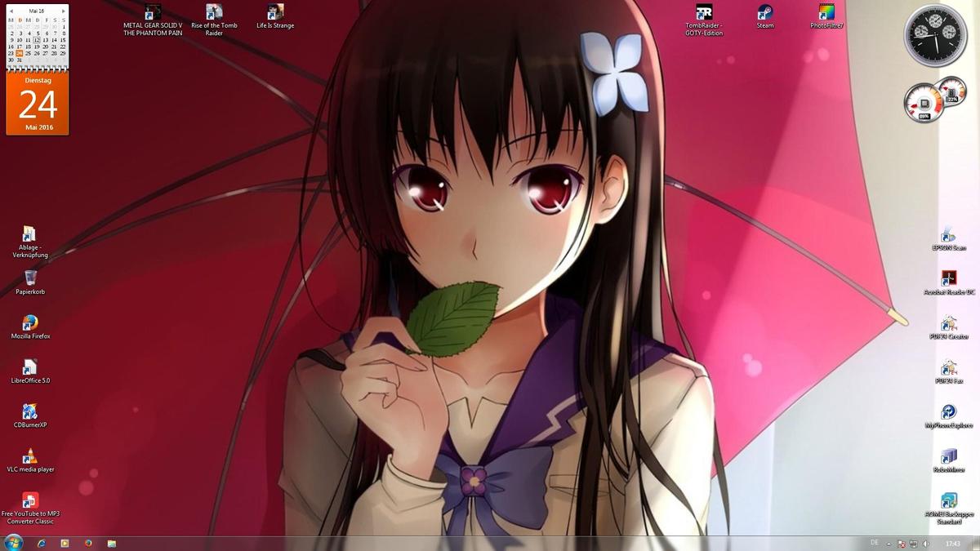Open RoboMirror desktop shortcut

(949, 460)
